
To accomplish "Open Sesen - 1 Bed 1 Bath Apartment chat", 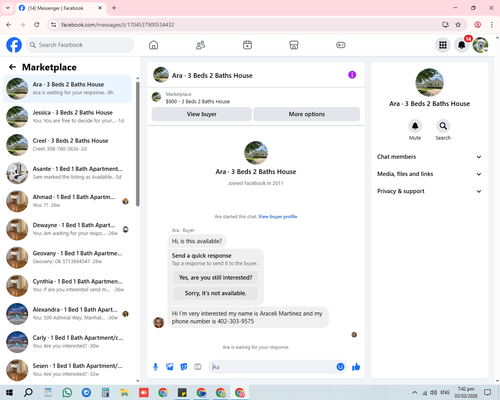I will coord(68,370).
